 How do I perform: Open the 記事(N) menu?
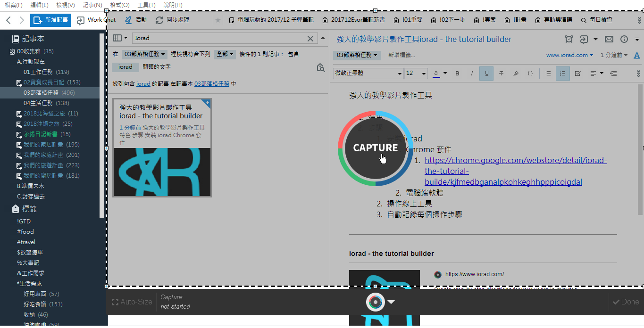(92, 5)
